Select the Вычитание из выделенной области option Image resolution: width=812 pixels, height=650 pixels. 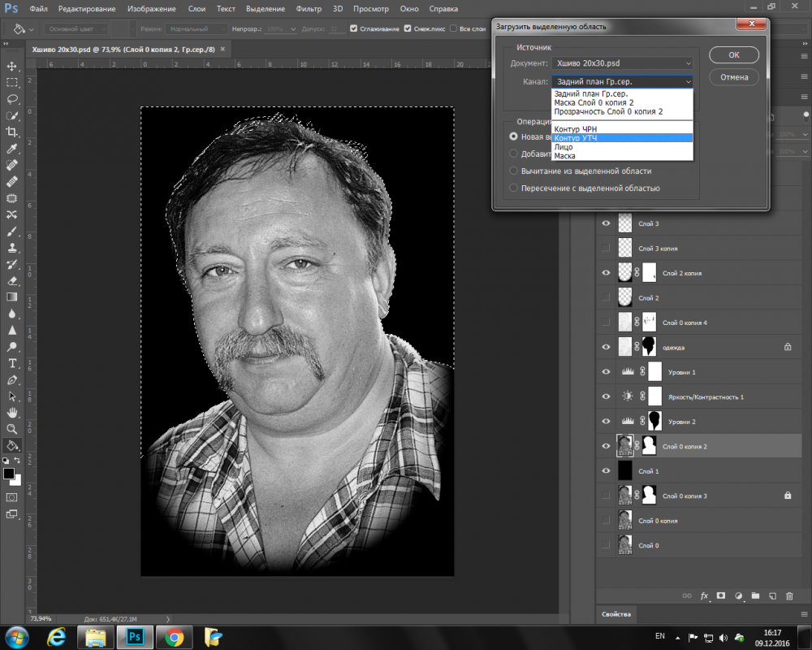(x=513, y=171)
